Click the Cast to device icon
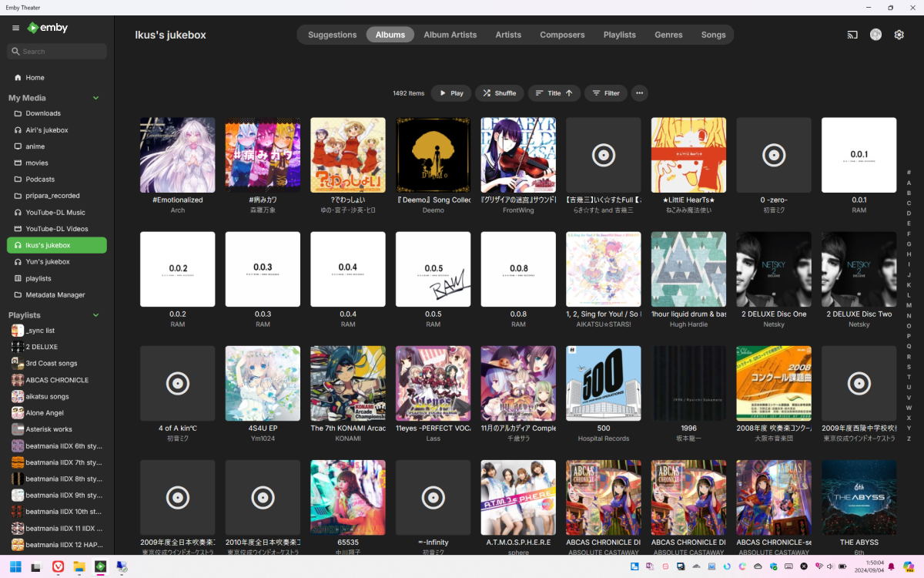 pyautogui.click(x=852, y=34)
